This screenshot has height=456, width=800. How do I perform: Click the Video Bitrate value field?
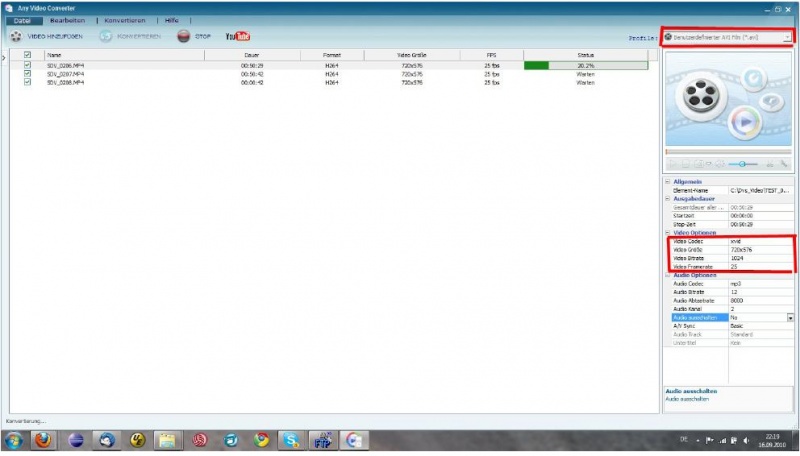pyautogui.click(x=760, y=258)
